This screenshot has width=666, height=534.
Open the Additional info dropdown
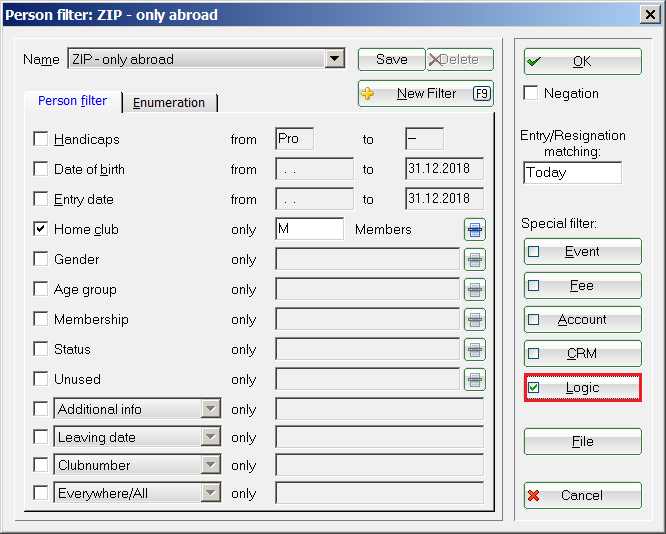(211, 409)
